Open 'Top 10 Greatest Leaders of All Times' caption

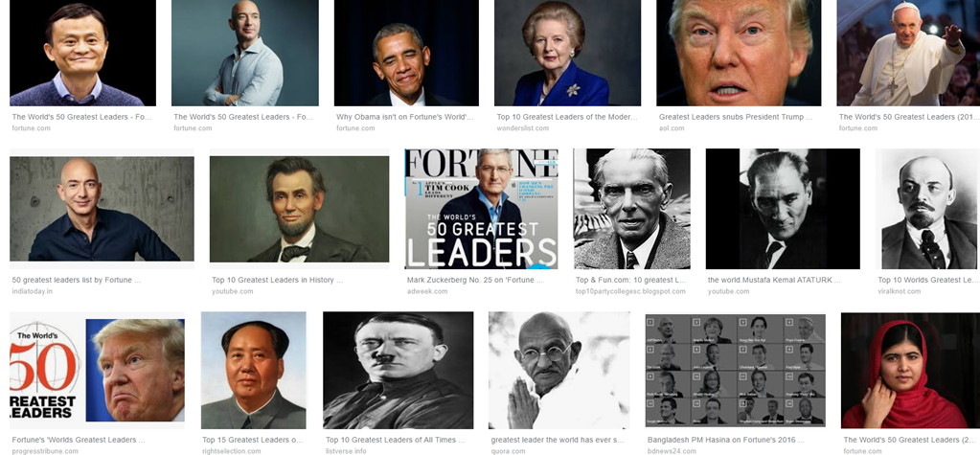coord(395,440)
